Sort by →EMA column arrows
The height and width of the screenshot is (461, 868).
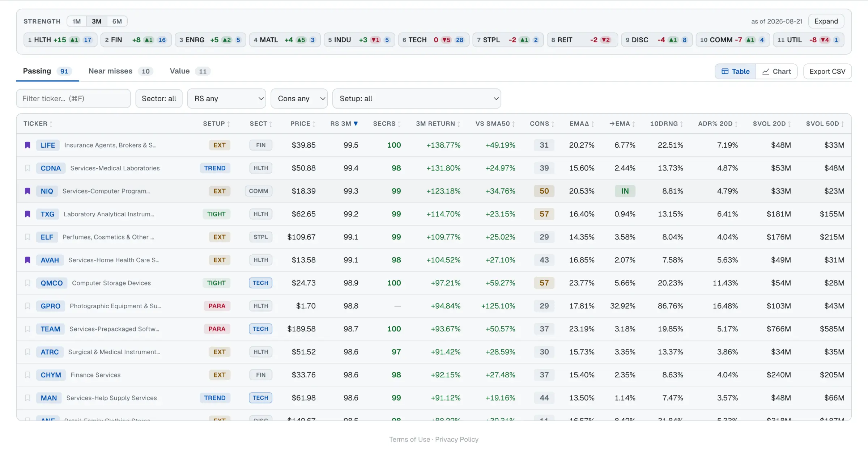tap(634, 124)
